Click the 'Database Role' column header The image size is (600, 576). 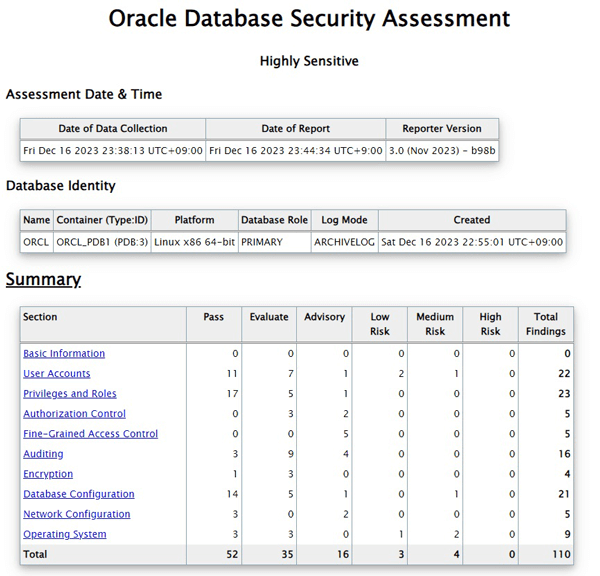[x=274, y=220]
